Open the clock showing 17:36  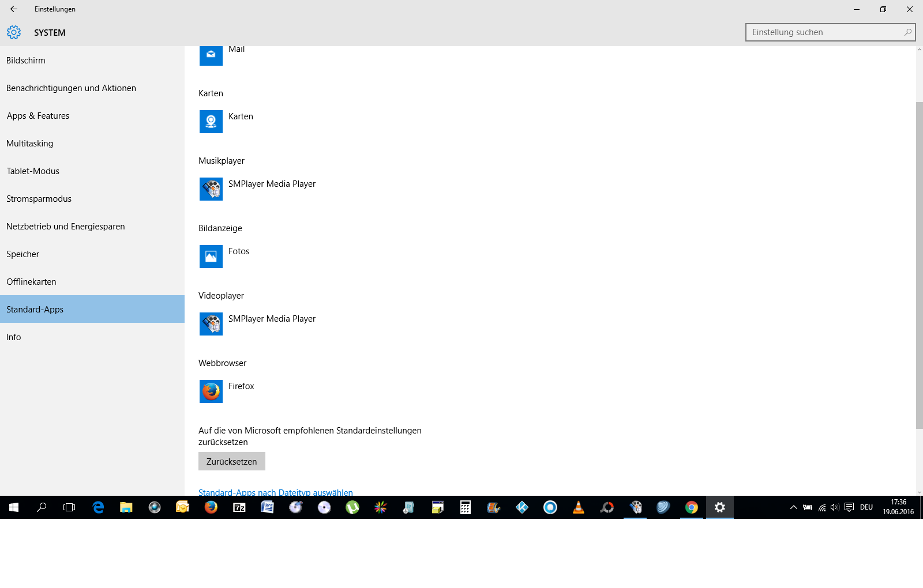coord(898,507)
